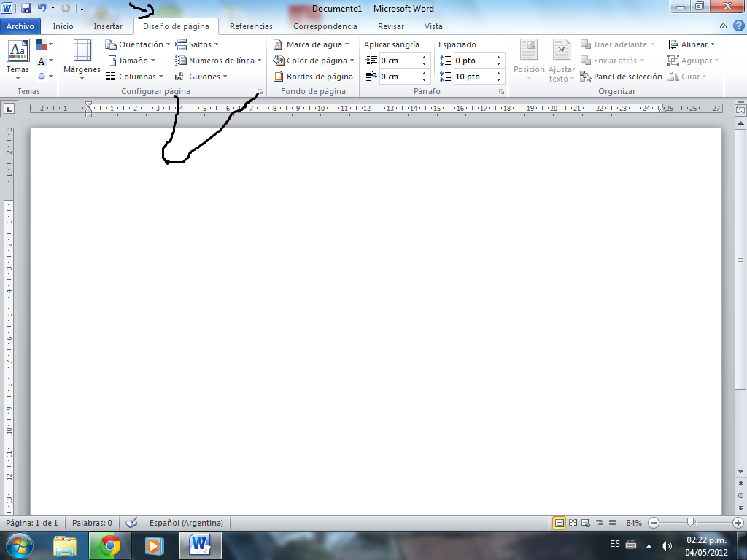The image size is (747, 560).
Task: Launch Párrafo dialog launcher
Action: tap(502, 91)
